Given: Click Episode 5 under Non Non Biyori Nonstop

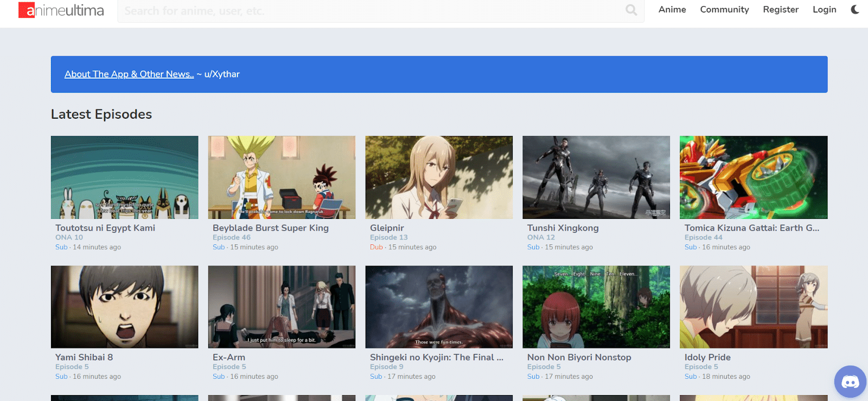Looking at the screenshot, I should coord(544,367).
